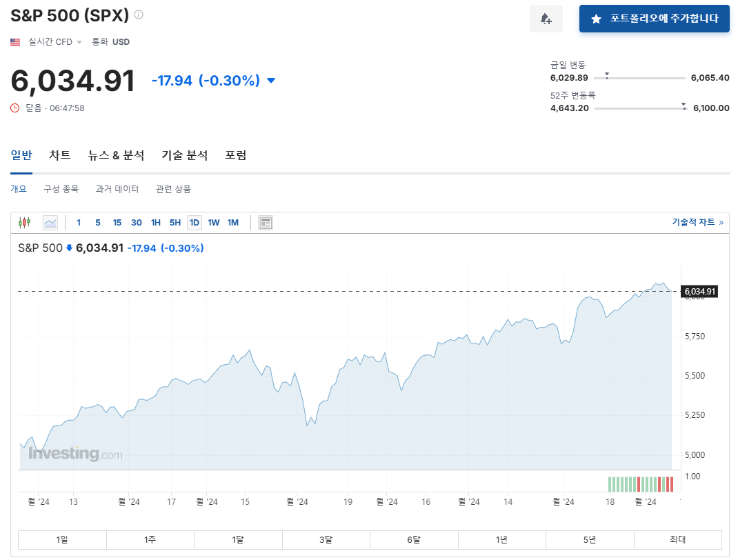Set chart interval to 5 minutes
Image resolution: width=738 pixels, height=560 pixels.
[98, 223]
